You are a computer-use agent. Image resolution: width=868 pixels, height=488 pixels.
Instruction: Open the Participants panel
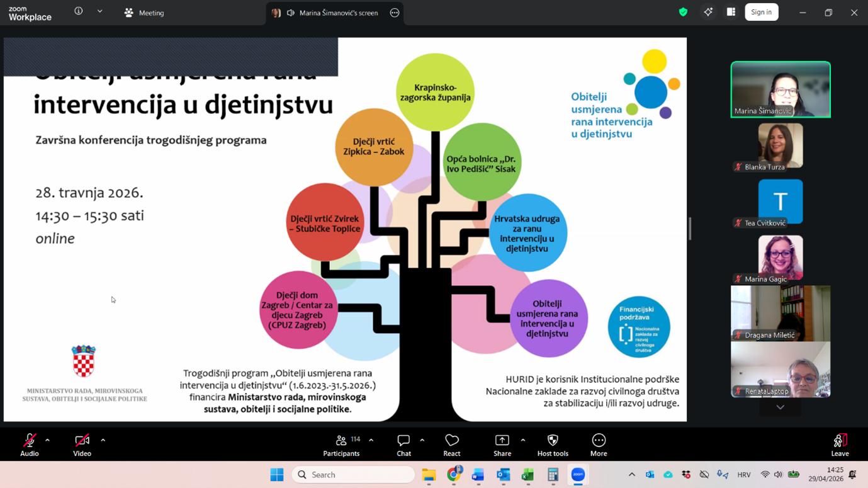click(x=341, y=445)
